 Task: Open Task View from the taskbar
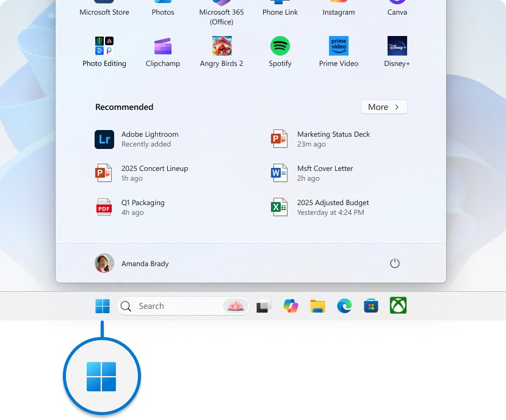(x=264, y=306)
